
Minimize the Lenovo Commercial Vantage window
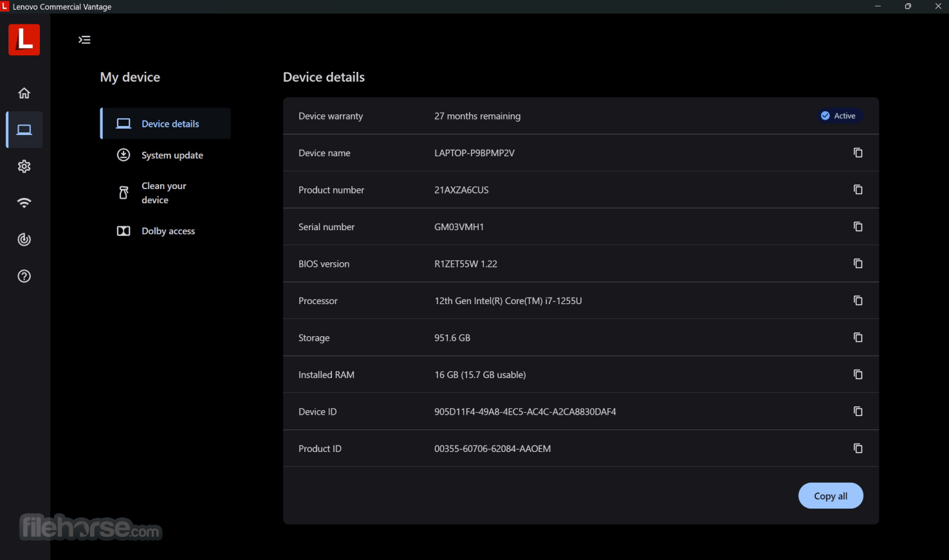click(x=878, y=6)
